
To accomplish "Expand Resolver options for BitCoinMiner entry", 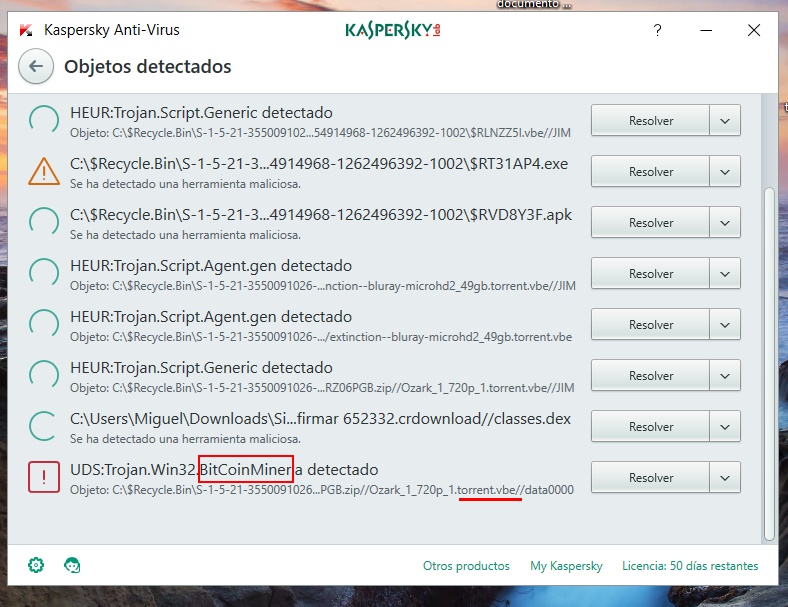I will [x=725, y=477].
